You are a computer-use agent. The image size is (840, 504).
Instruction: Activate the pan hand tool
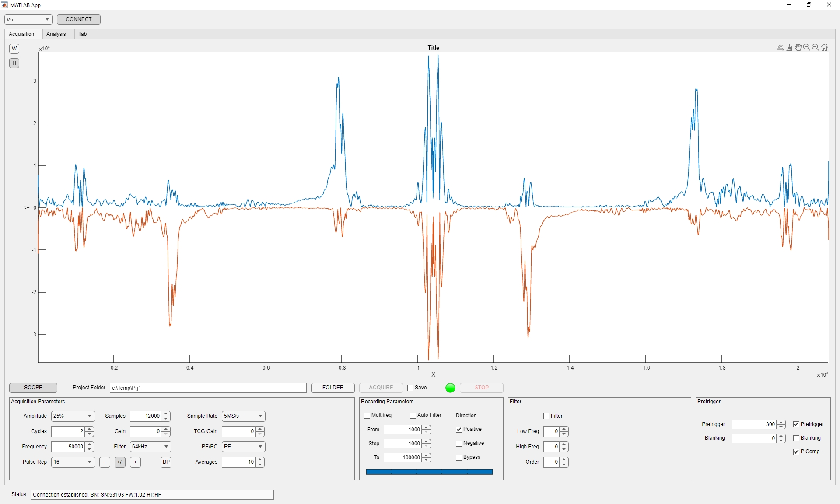pos(798,47)
